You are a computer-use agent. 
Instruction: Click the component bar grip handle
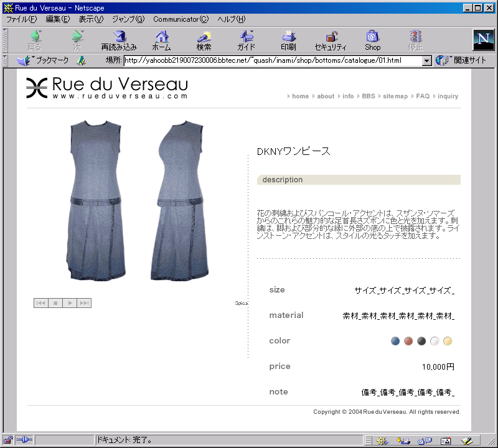point(368,441)
